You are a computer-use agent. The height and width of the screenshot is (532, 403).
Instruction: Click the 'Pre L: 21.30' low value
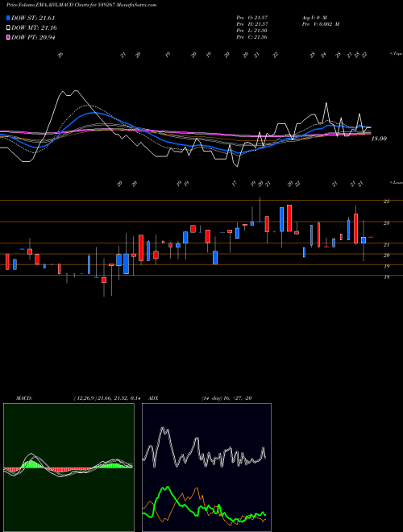(x=251, y=31)
